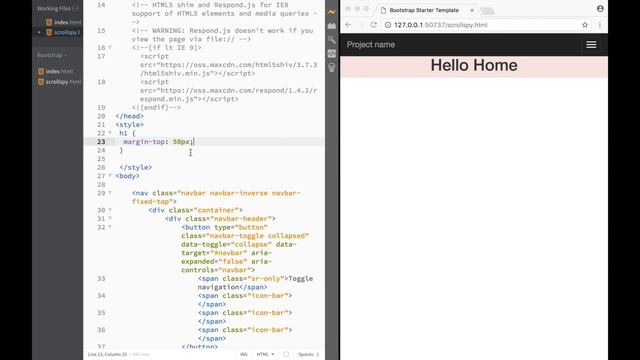
Task: Open a new browser tab
Action: [488, 11]
